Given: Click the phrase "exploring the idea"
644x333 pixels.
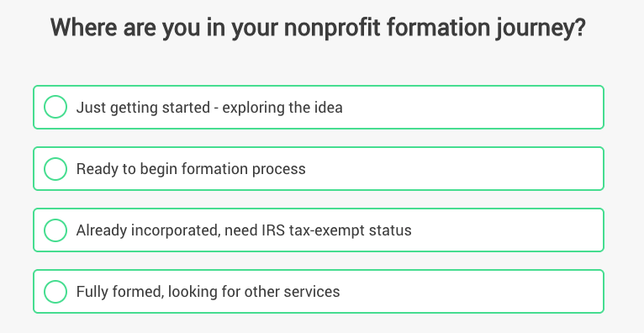Looking at the screenshot, I should click(282, 108).
